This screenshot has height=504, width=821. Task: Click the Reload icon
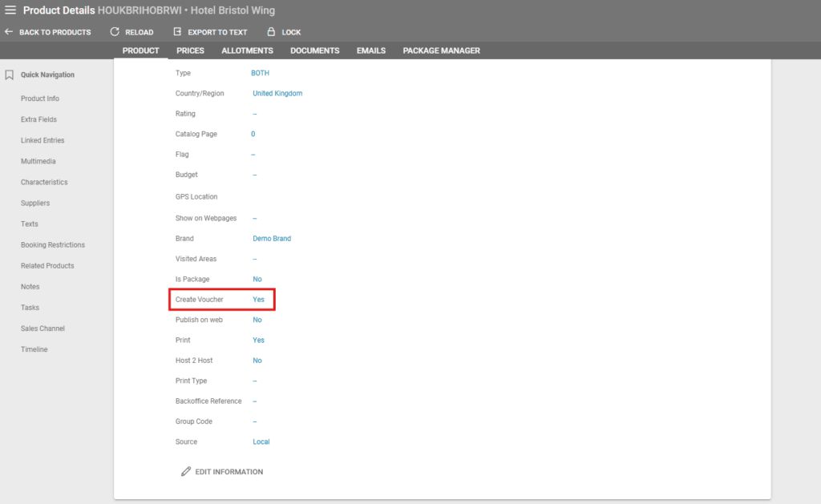[115, 32]
